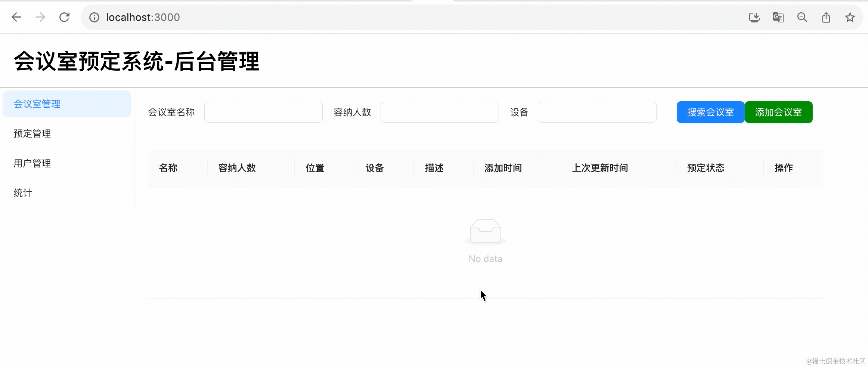Click the zoom magnifier icon

(802, 17)
